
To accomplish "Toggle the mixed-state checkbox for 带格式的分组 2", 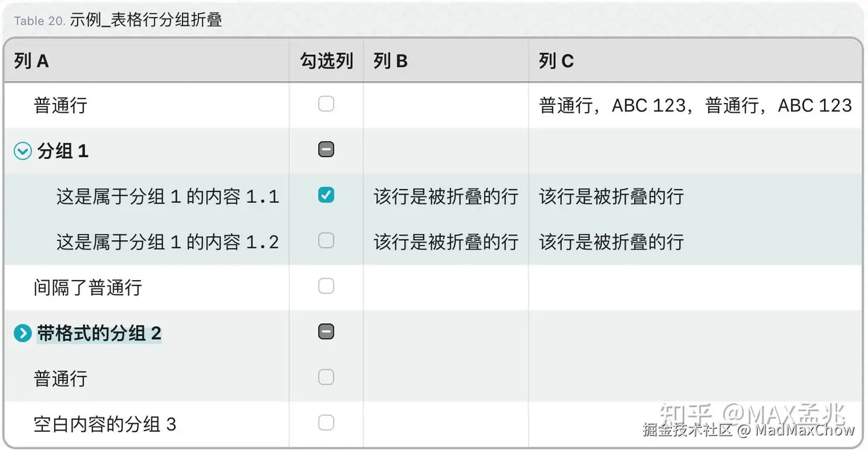I will [326, 332].
